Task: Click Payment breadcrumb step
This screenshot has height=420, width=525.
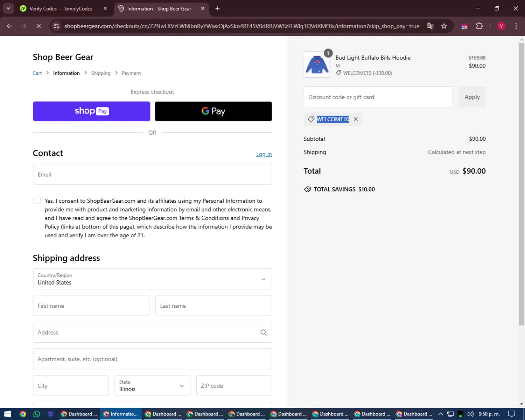Action: (131, 73)
